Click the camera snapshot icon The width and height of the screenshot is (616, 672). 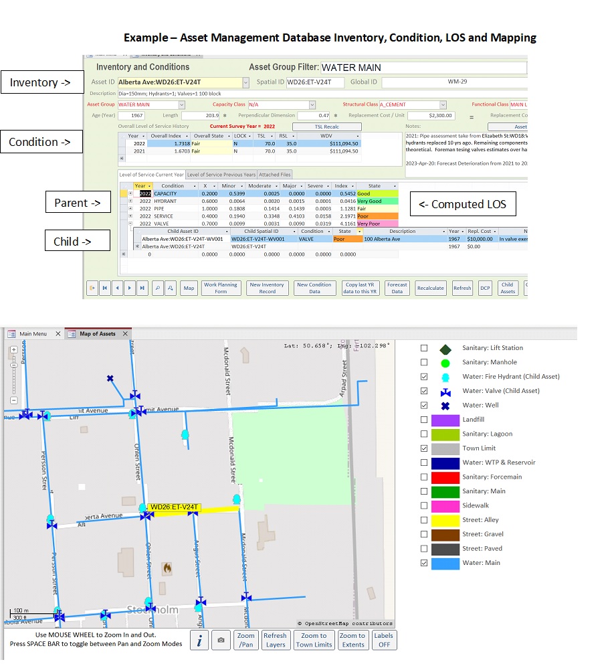222,641
